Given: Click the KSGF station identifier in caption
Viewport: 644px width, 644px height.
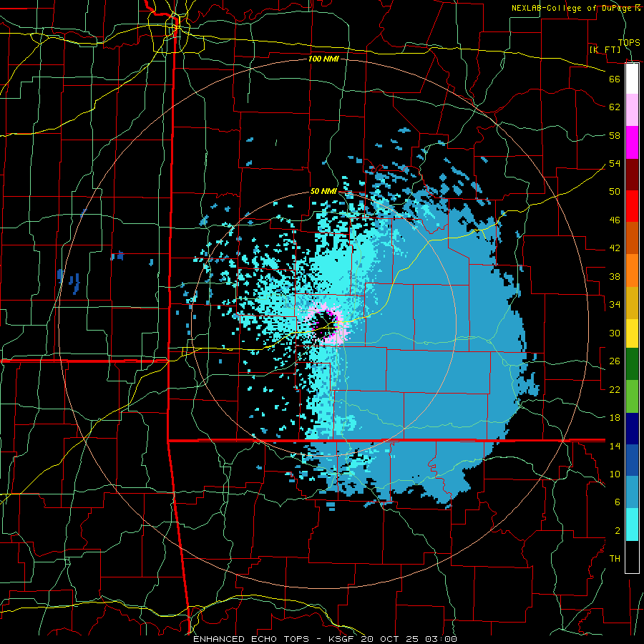Looking at the screenshot, I should pyautogui.click(x=342, y=639).
